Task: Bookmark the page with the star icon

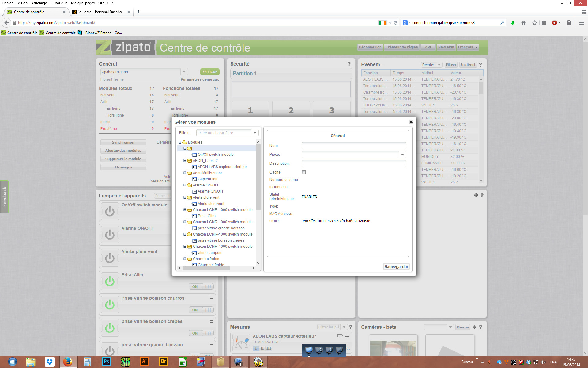Action: coord(535,23)
